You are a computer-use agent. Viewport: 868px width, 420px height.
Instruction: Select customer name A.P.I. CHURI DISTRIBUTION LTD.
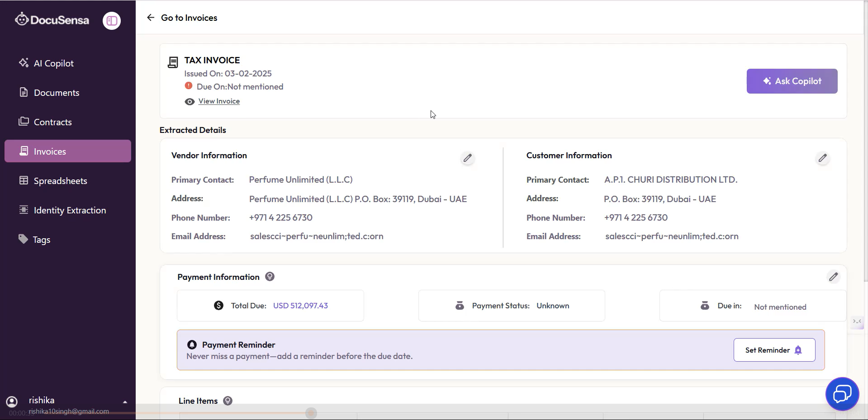[671, 179]
